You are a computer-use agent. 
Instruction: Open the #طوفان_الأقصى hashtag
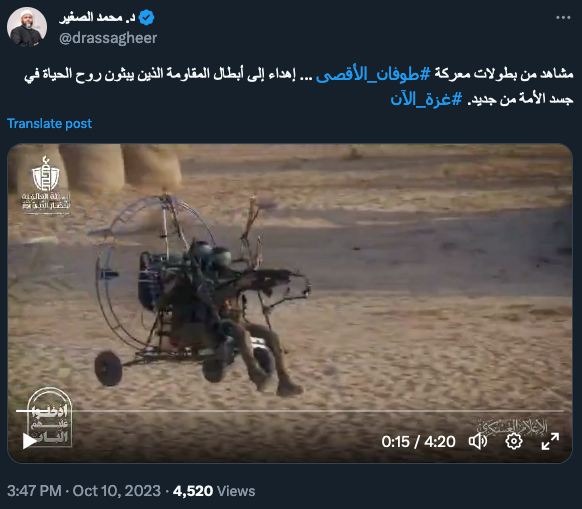point(373,74)
